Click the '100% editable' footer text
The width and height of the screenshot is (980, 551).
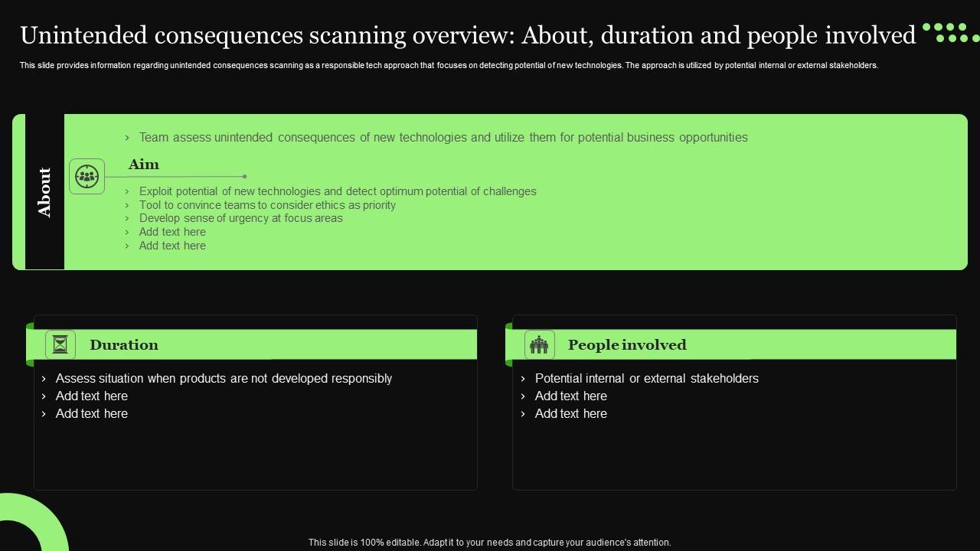pos(489,543)
